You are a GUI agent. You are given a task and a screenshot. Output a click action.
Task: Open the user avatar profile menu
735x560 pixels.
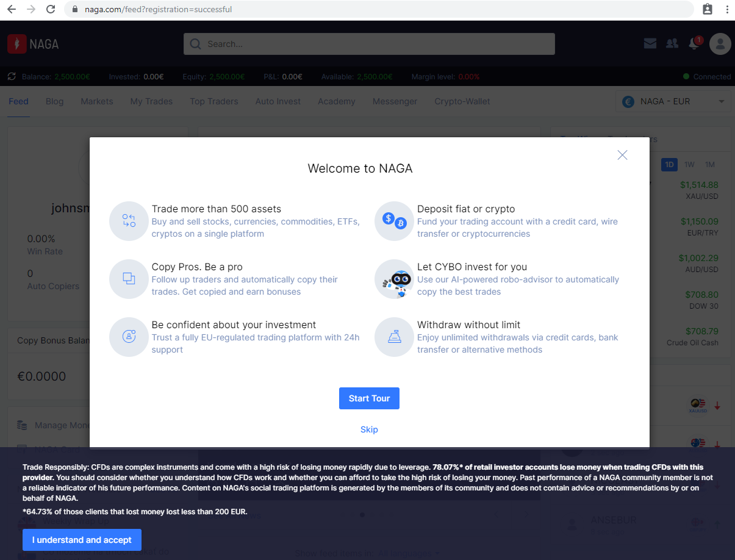(720, 44)
